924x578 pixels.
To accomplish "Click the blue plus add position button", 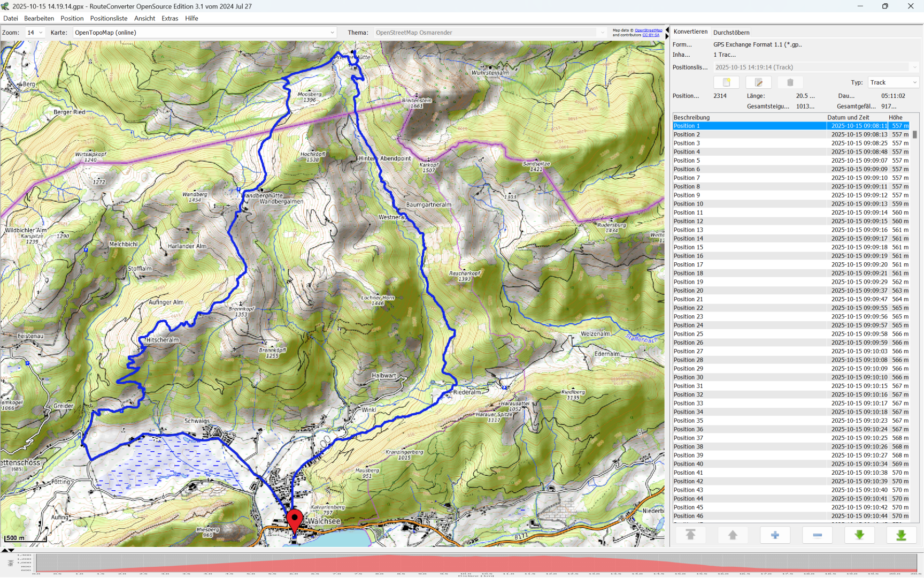I will [775, 535].
